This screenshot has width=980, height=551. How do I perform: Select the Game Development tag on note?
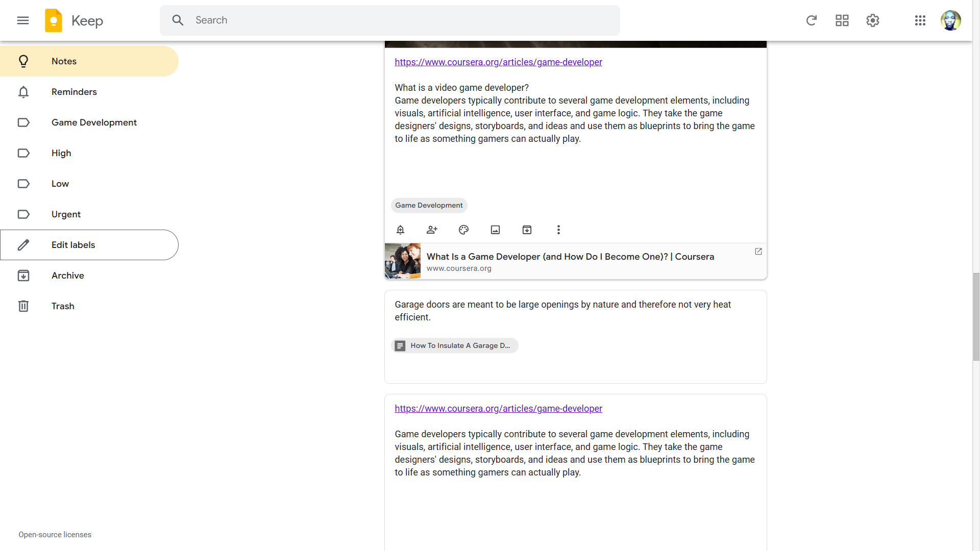[429, 205]
